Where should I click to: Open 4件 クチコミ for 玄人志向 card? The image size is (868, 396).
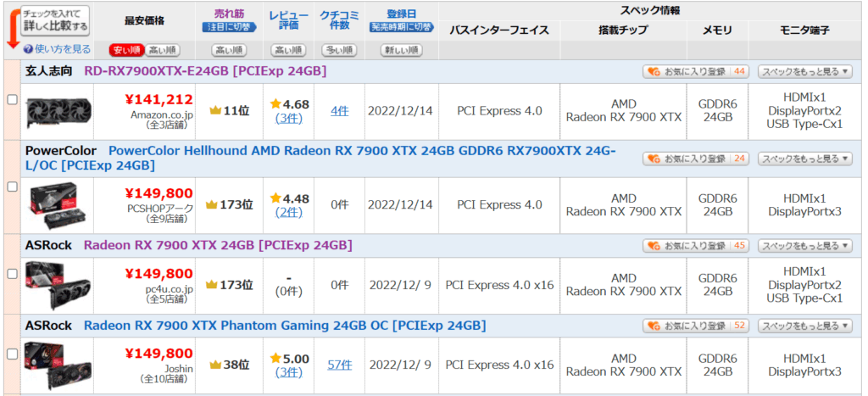[339, 111]
